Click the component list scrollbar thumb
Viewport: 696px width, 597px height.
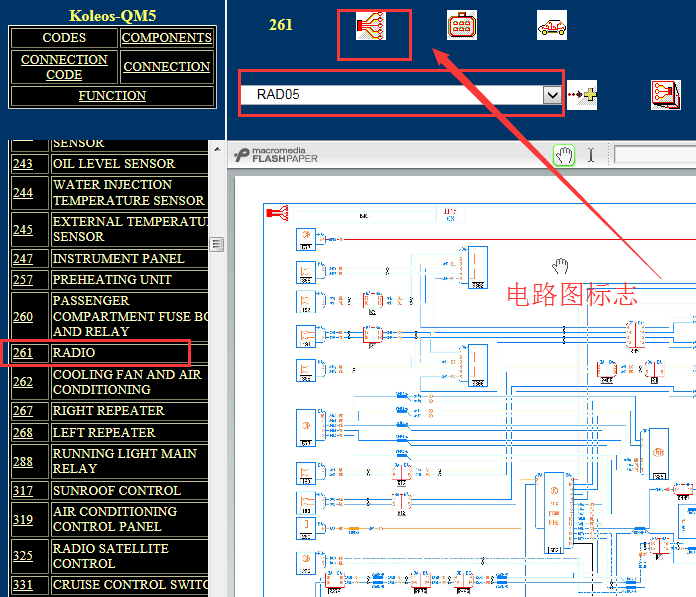[x=217, y=244]
